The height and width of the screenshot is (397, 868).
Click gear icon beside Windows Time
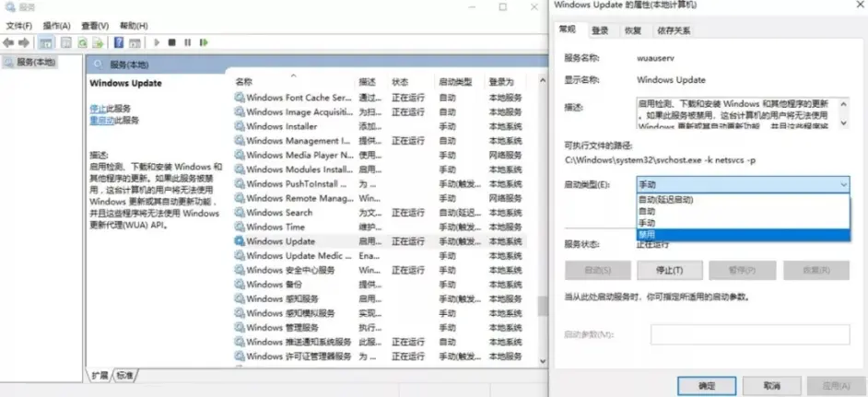coord(240,227)
